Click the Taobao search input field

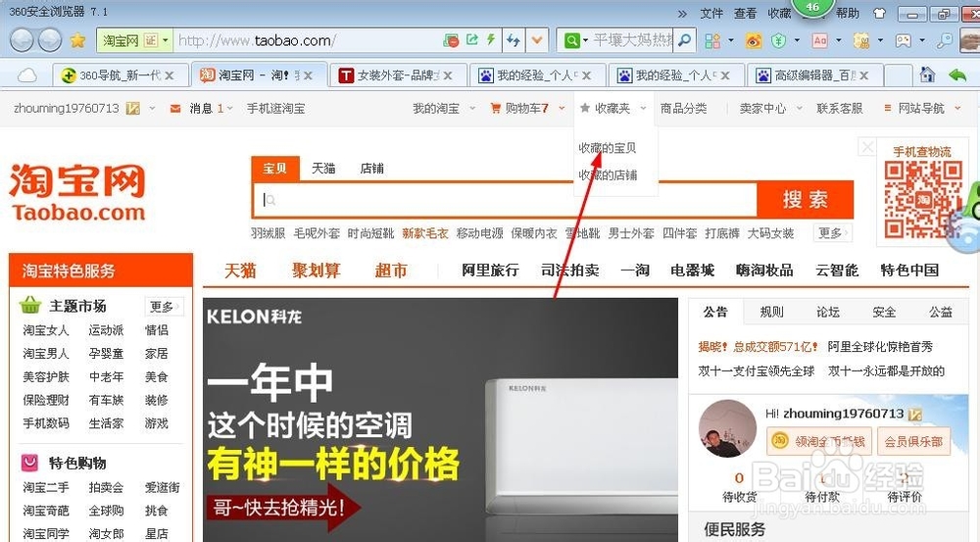tap(507, 199)
